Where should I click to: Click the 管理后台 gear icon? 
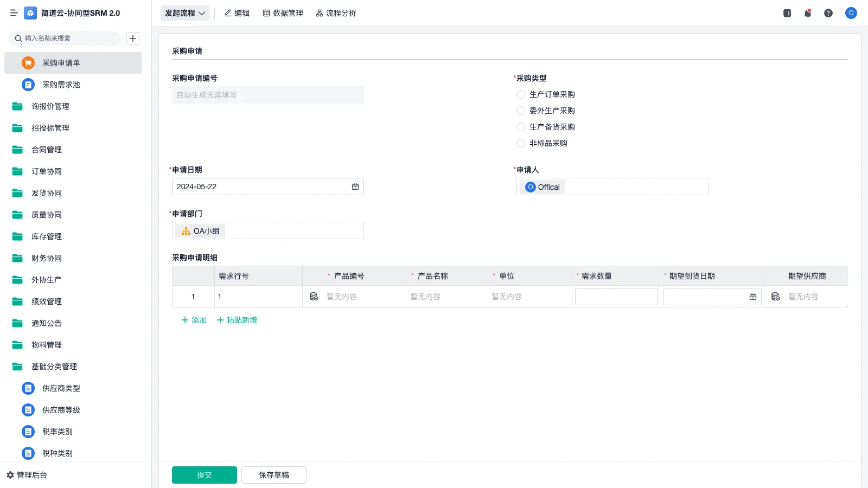coord(10,475)
